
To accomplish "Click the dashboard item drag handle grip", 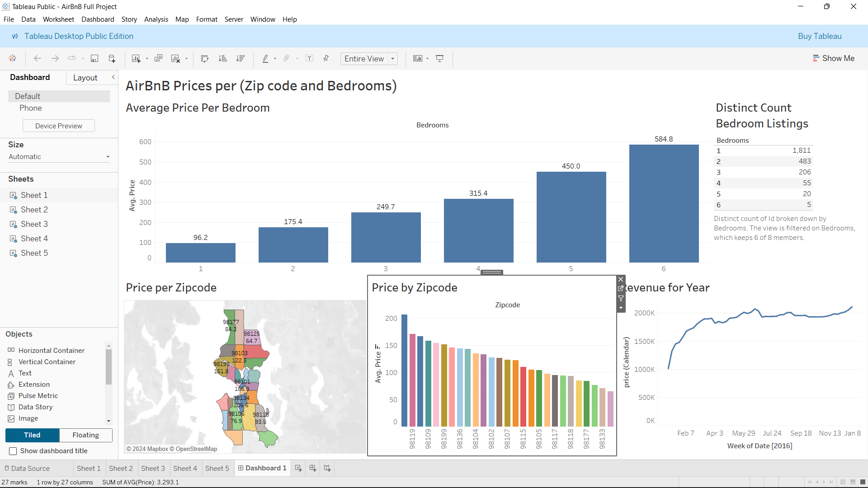I will pyautogui.click(x=492, y=272).
